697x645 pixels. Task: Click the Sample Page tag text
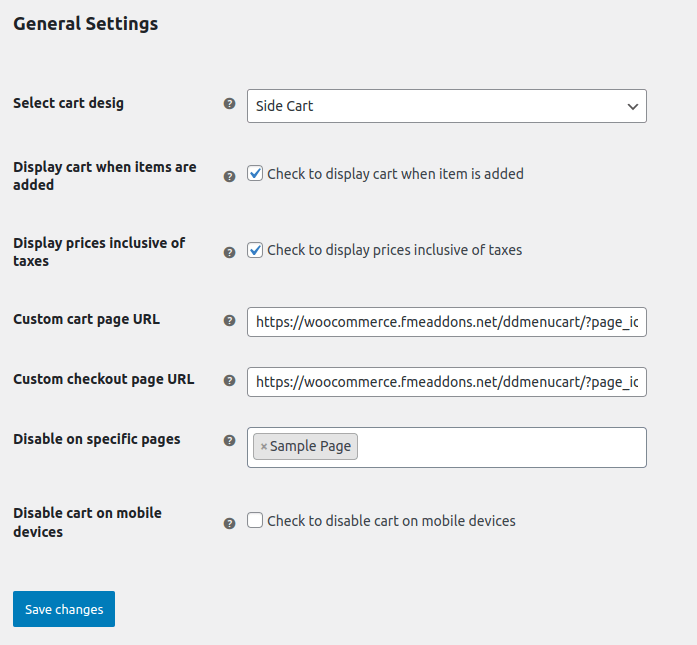click(310, 447)
